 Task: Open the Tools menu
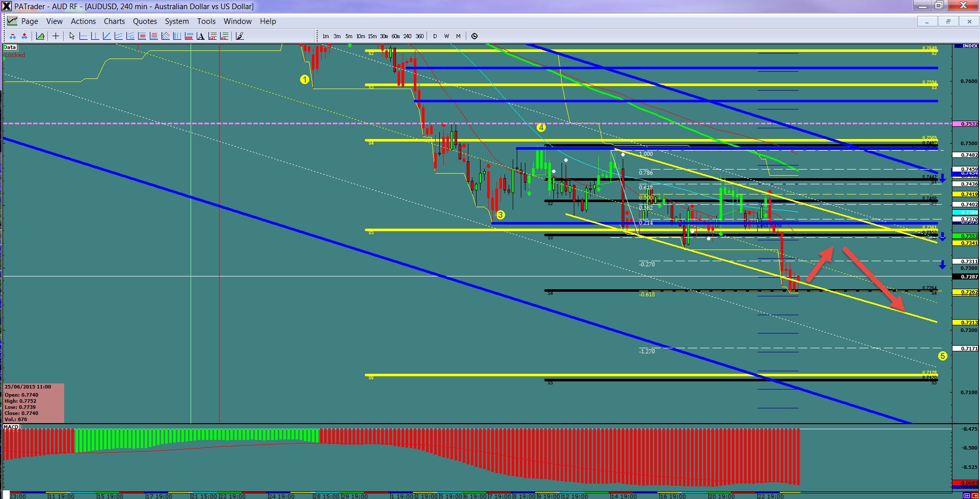(x=206, y=21)
